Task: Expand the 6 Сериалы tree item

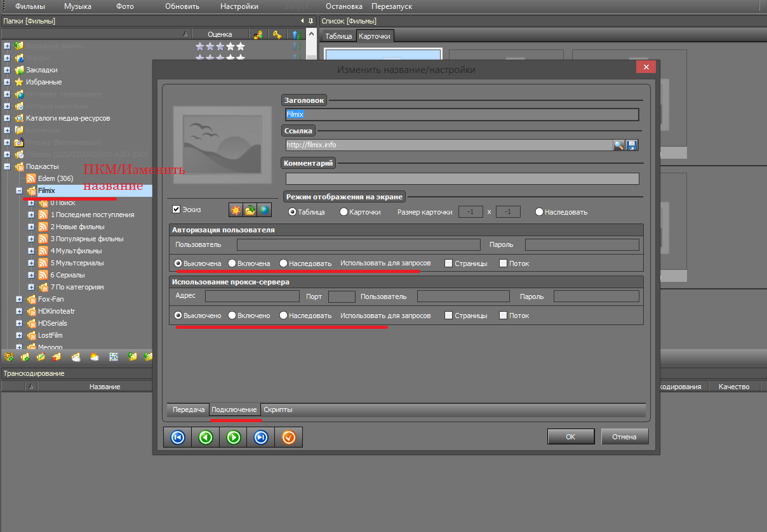Action: coord(31,275)
